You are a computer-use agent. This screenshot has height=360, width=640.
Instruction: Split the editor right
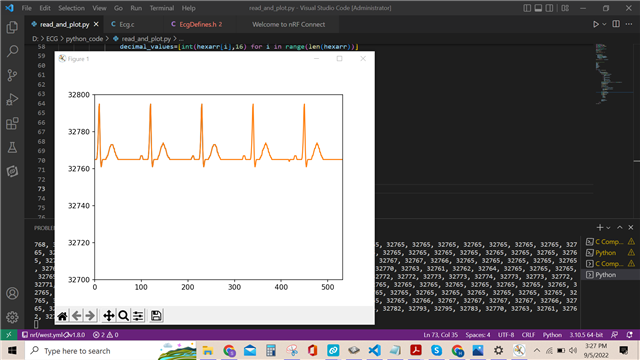tap(616, 24)
